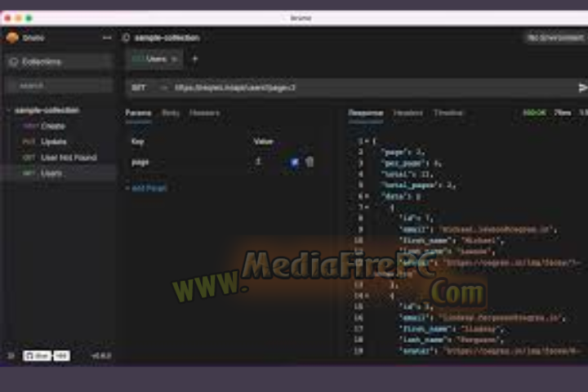588x392 pixels.
Task: Select the Body tab
Action: 171,114
